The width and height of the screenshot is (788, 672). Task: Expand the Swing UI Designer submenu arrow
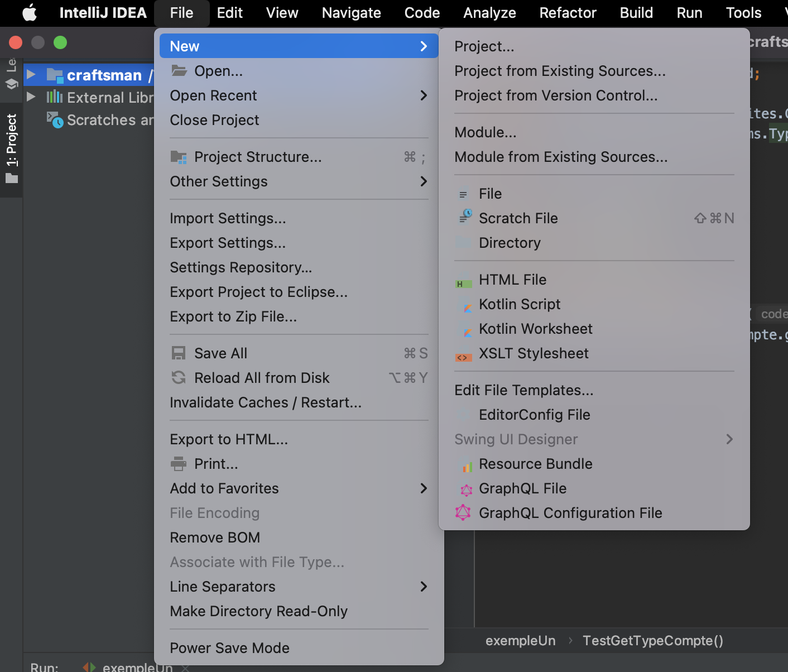coord(729,439)
